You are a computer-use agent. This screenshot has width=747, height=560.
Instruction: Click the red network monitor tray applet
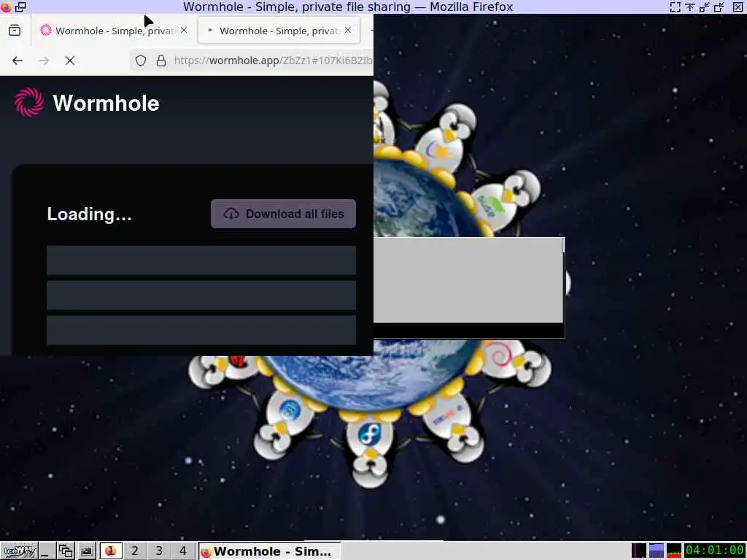[x=673, y=551]
